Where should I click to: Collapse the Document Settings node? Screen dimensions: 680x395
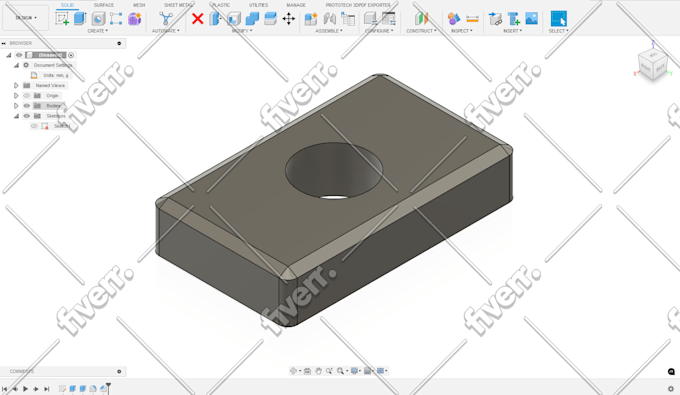point(16,65)
